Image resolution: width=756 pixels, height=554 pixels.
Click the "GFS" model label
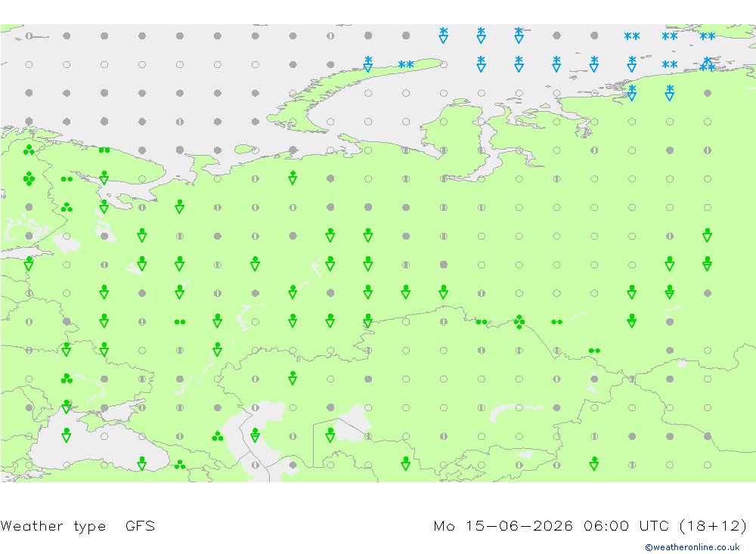pyautogui.click(x=141, y=525)
